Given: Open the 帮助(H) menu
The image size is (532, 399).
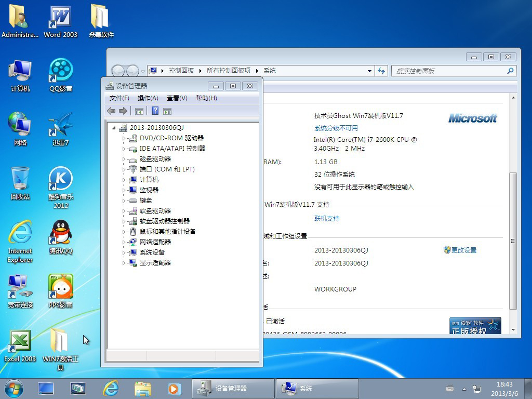Looking at the screenshot, I should [x=206, y=98].
